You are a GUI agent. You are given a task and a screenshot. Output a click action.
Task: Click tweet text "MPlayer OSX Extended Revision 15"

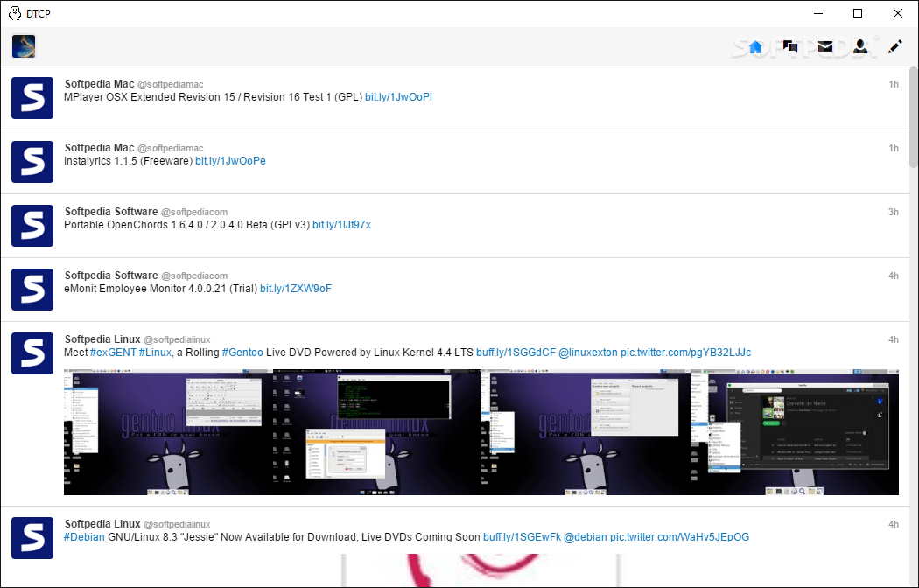(150, 97)
